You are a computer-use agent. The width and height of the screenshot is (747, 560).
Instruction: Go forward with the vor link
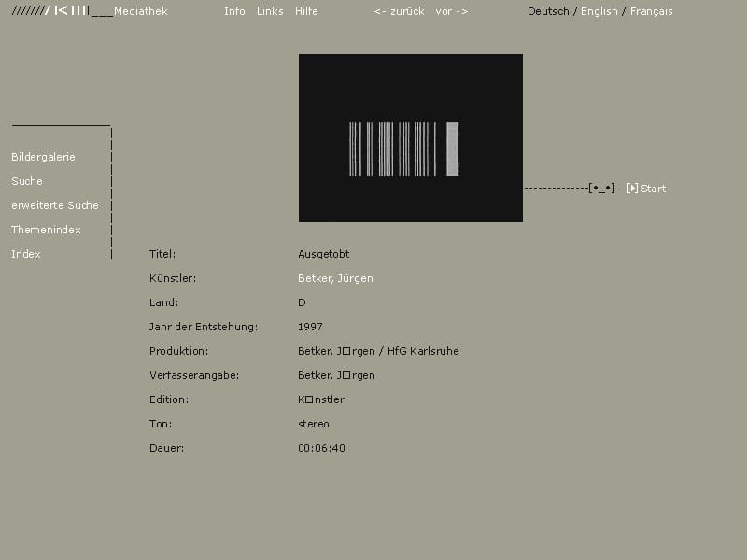tap(452, 11)
